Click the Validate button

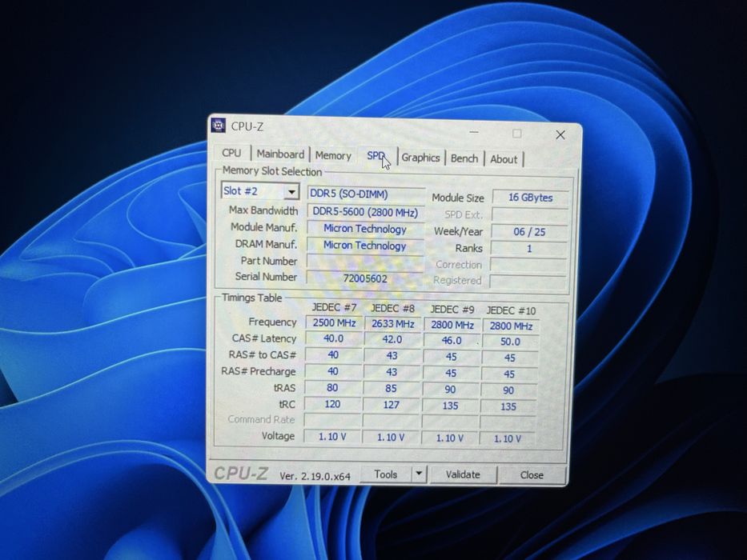pos(463,474)
